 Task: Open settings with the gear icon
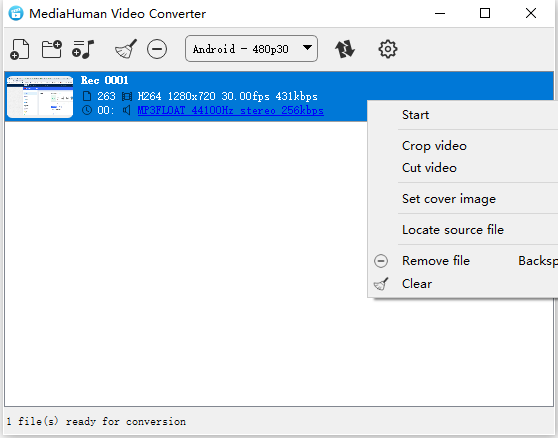click(388, 49)
